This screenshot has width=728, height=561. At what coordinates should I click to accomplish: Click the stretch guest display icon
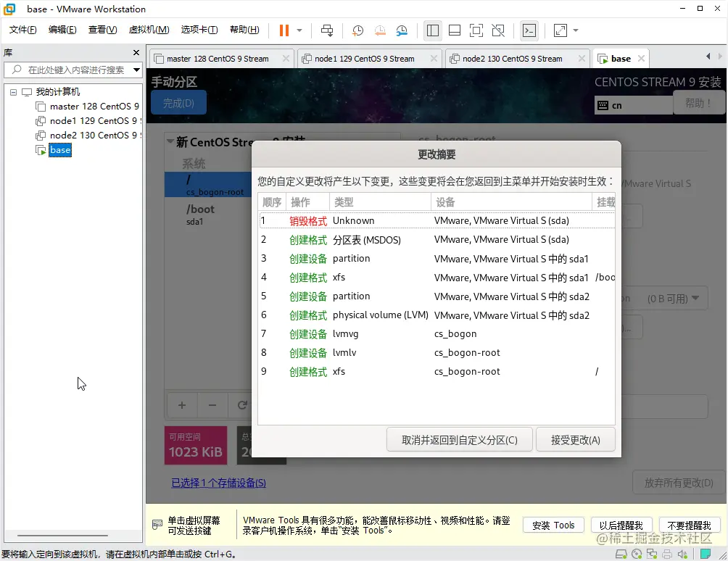click(561, 30)
